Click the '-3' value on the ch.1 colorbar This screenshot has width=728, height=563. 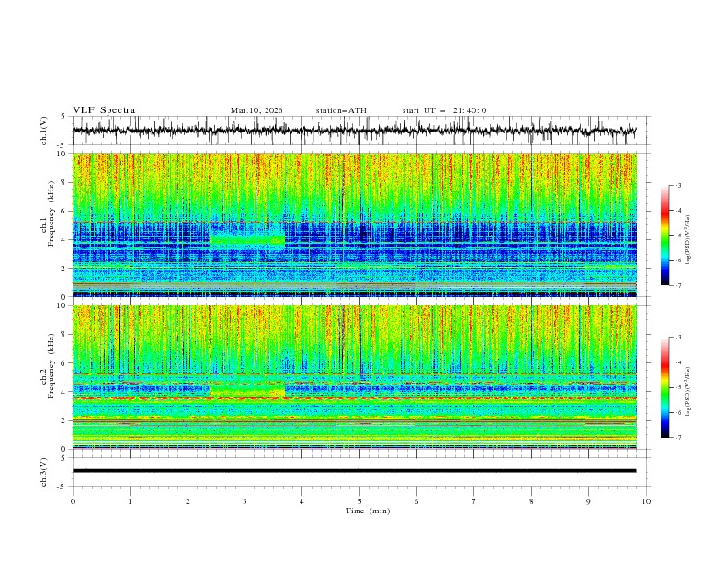(677, 185)
